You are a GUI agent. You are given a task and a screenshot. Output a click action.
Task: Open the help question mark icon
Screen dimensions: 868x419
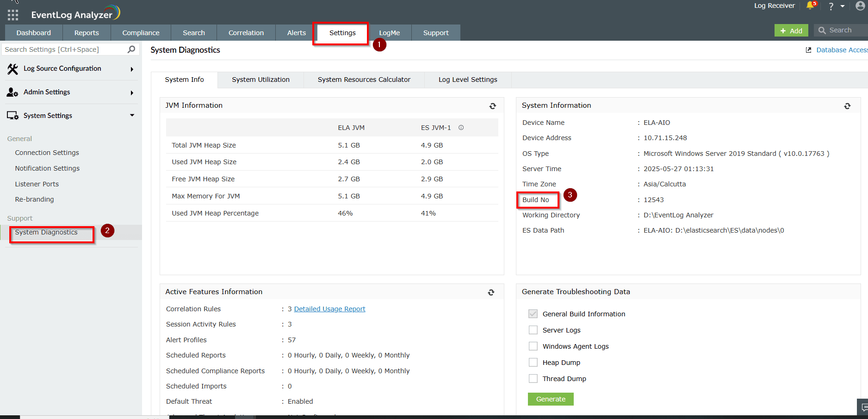831,6
